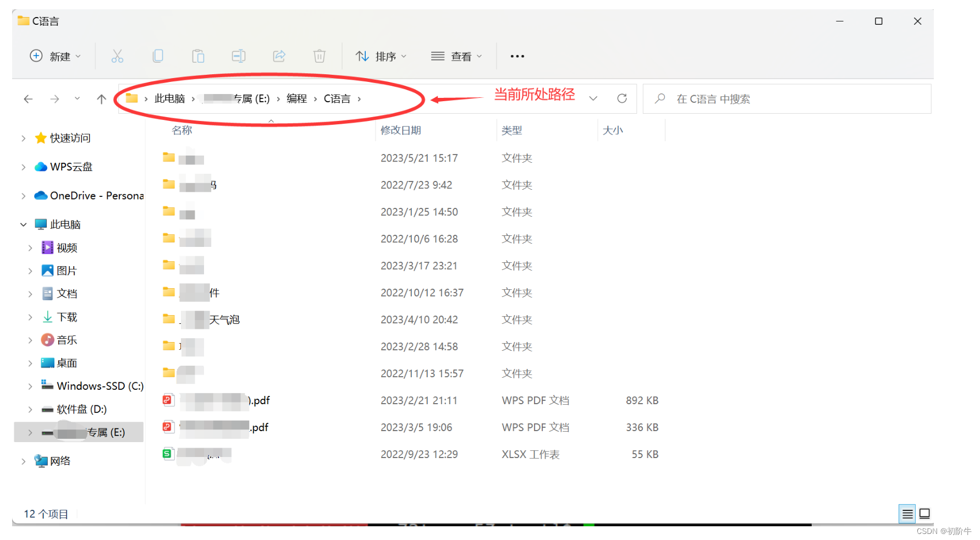The image size is (980, 540).
Task: Open 桌面 folder in sidebar
Action: [x=59, y=363]
